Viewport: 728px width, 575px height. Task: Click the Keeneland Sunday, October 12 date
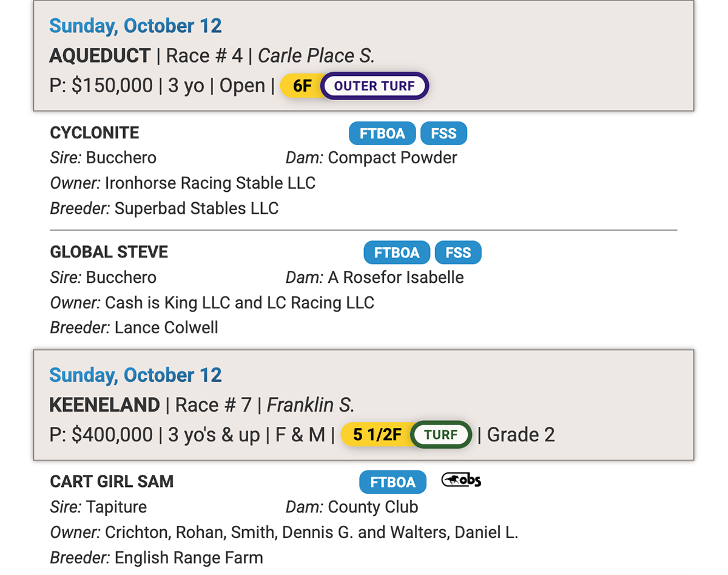[x=135, y=375]
